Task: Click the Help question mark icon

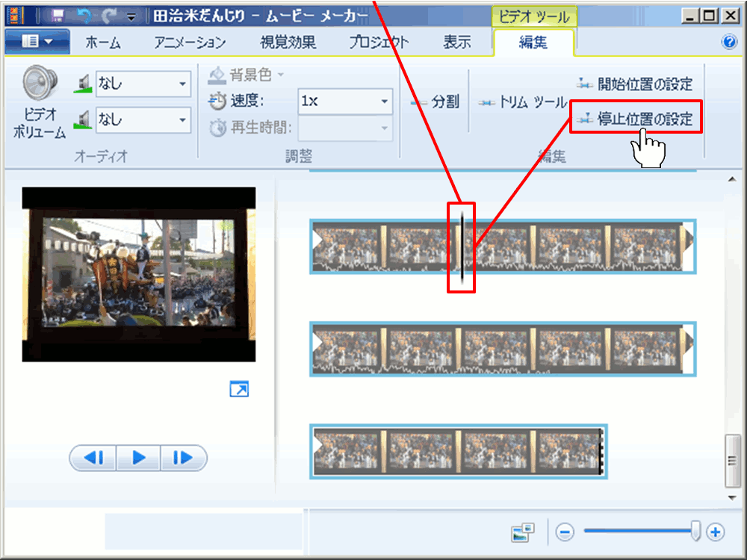Action: click(x=730, y=42)
